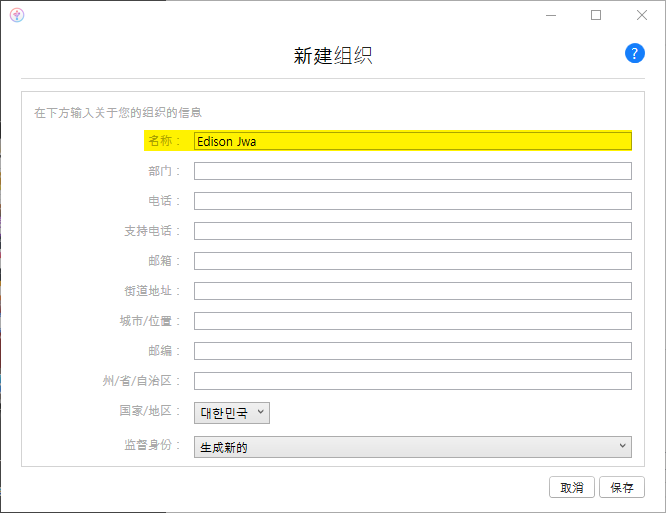Click into the 部门 input field
Image resolution: width=666 pixels, height=513 pixels.
(412, 171)
